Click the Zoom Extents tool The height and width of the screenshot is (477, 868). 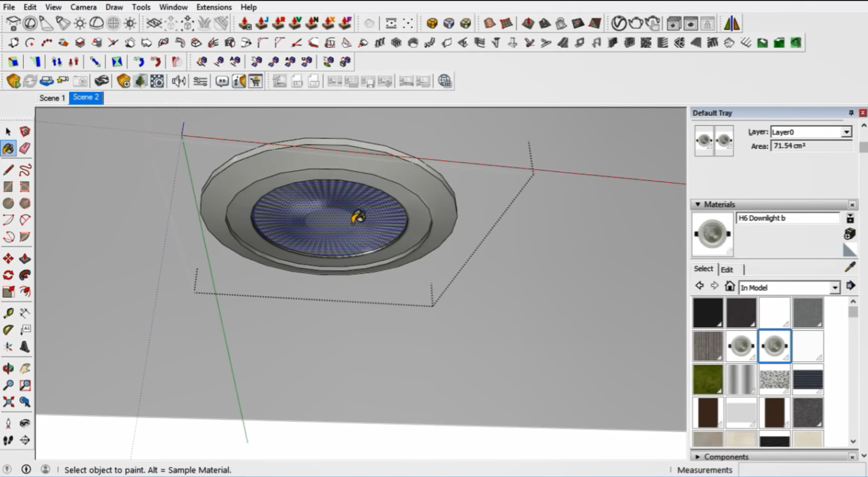click(x=8, y=402)
